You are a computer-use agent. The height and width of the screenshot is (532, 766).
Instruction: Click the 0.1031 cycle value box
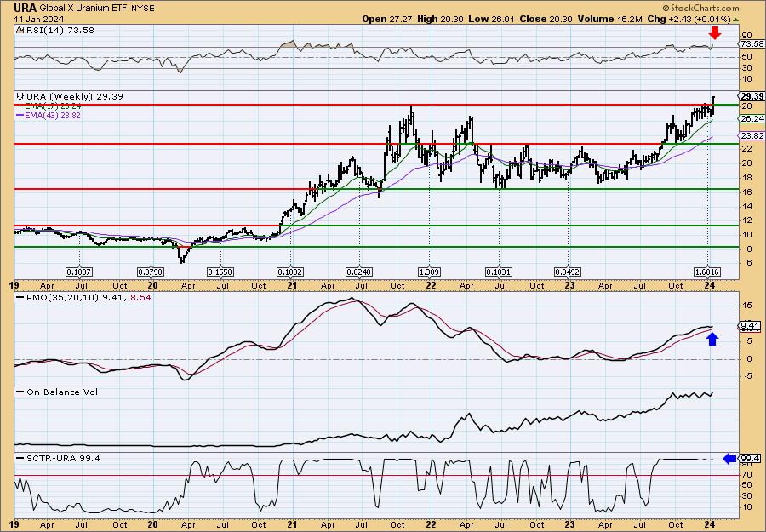coord(499,272)
